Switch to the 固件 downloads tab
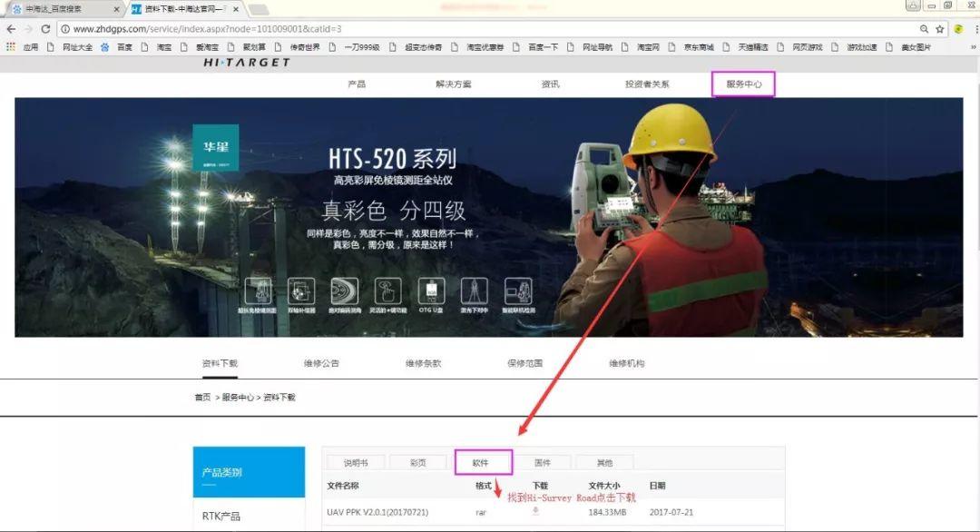Screen dimensions: 980x532 click(x=544, y=462)
